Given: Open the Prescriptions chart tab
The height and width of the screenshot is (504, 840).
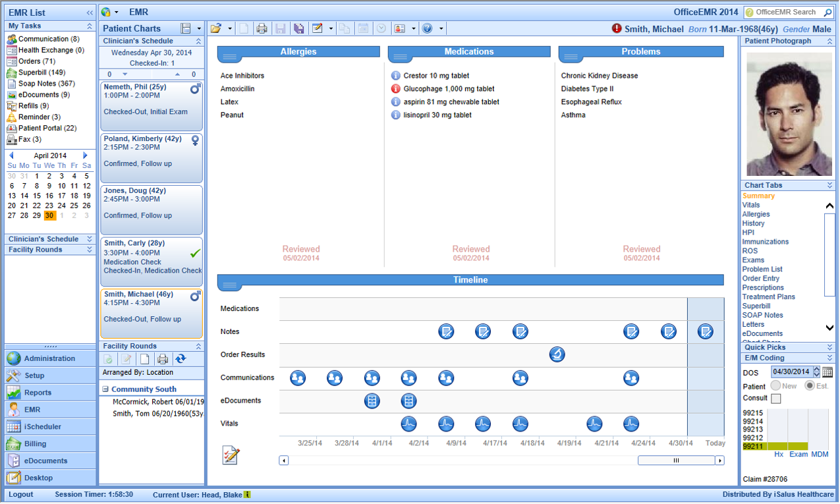Looking at the screenshot, I should click(x=763, y=288).
